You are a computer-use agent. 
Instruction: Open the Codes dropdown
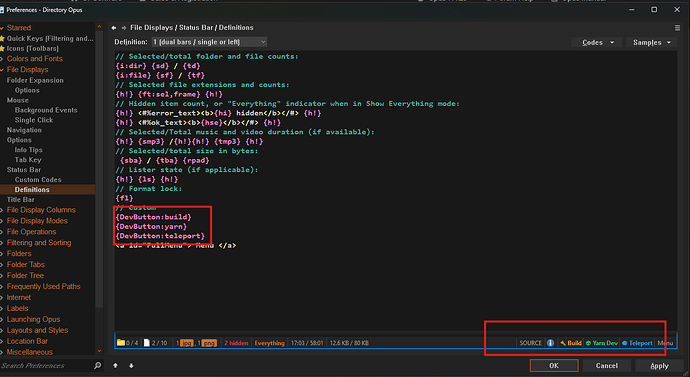click(596, 42)
